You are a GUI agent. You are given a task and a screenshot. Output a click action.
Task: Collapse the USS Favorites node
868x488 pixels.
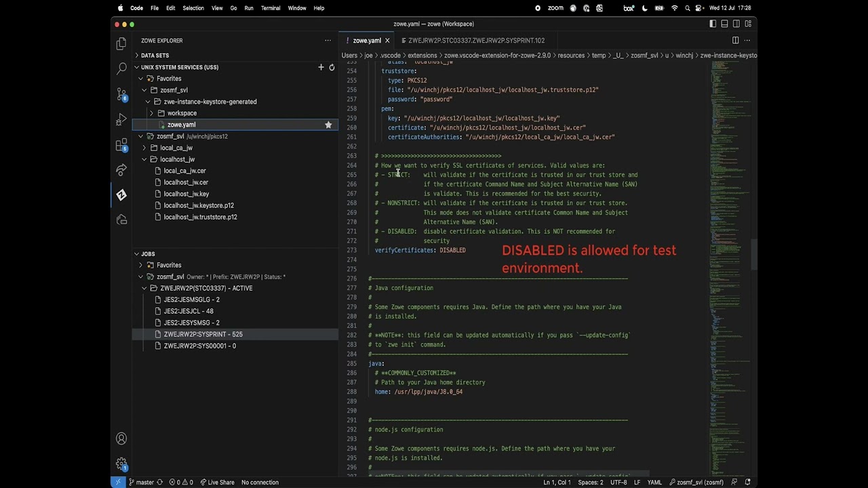coord(140,79)
